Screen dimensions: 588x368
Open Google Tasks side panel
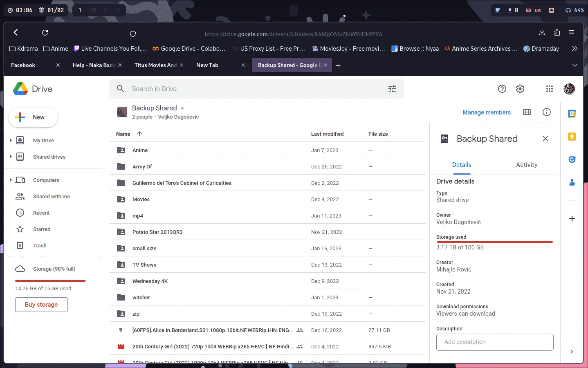[x=572, y=159]
